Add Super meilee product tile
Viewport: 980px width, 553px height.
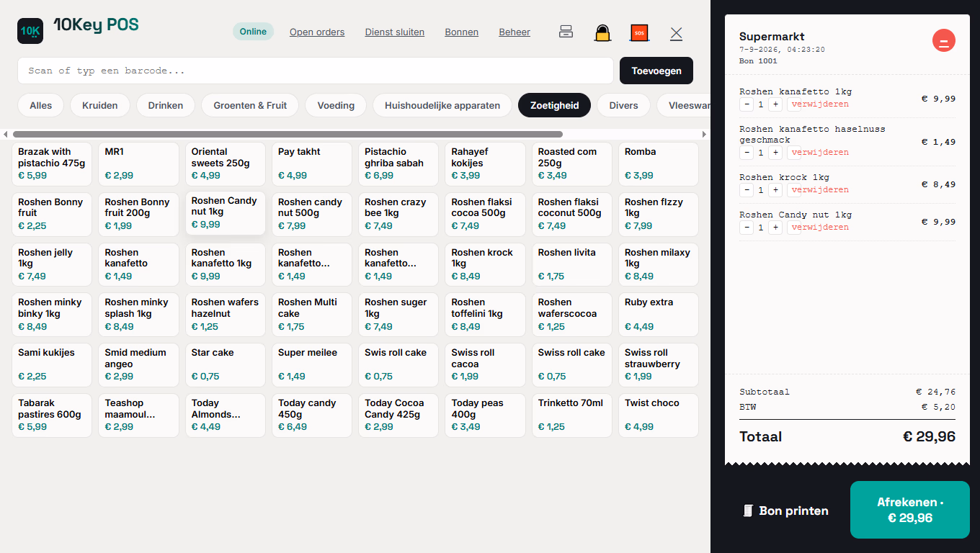coord(312,365)
